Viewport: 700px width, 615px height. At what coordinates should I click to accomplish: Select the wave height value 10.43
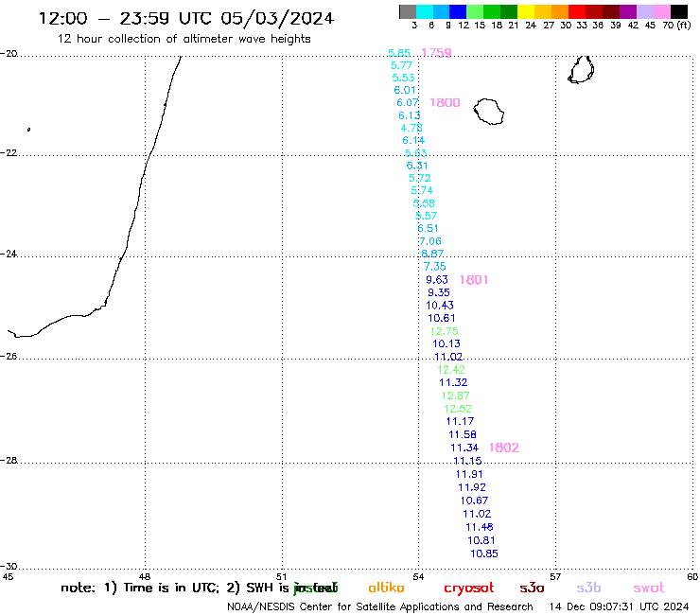tap(440, 306)
